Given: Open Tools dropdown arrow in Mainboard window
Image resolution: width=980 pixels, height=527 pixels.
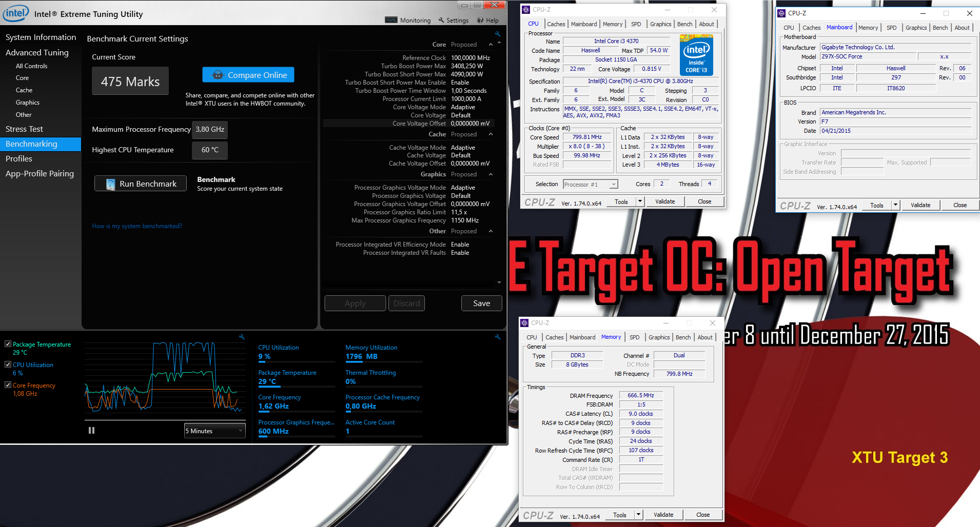Looking at the screenshot, I should click(895, 205).
